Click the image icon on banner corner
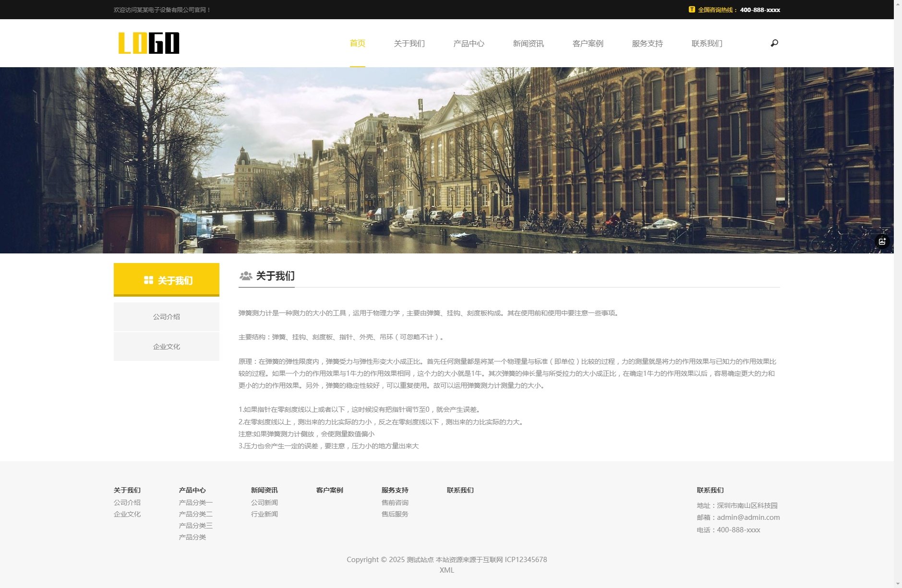This screenshot has height=588, width=902. [882, 241]
